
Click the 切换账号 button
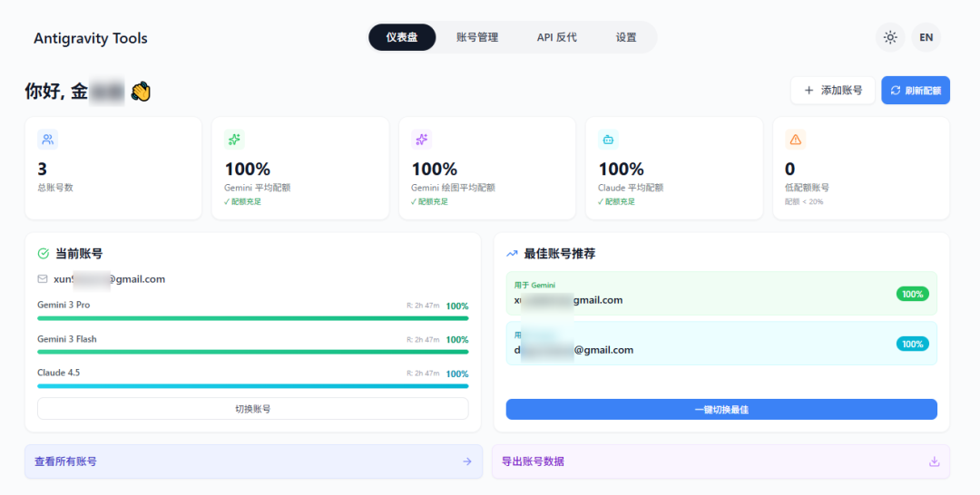tap(252, 409)
